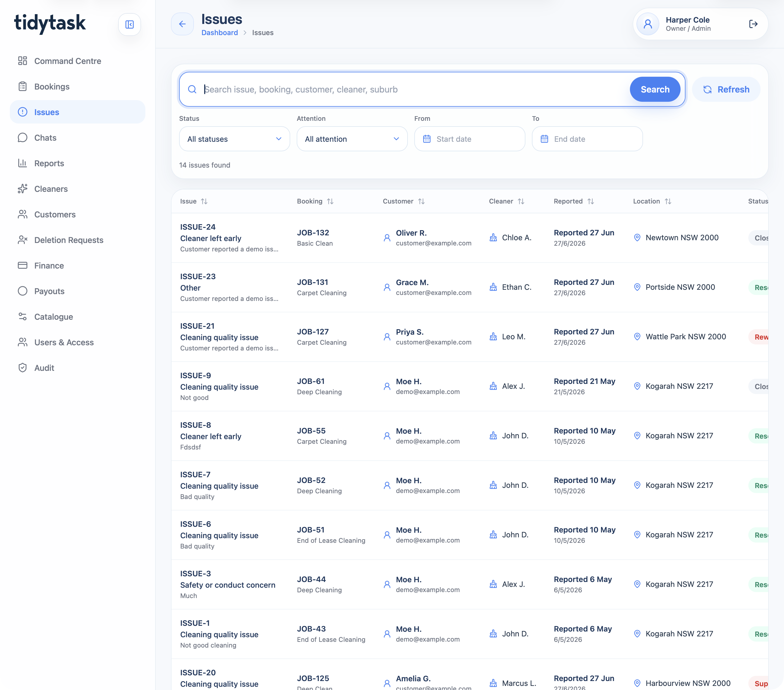Follow the Dashboard breadcrumb link
The height and width of the screenshot is (690, 784).
click(x=220, y=33)
